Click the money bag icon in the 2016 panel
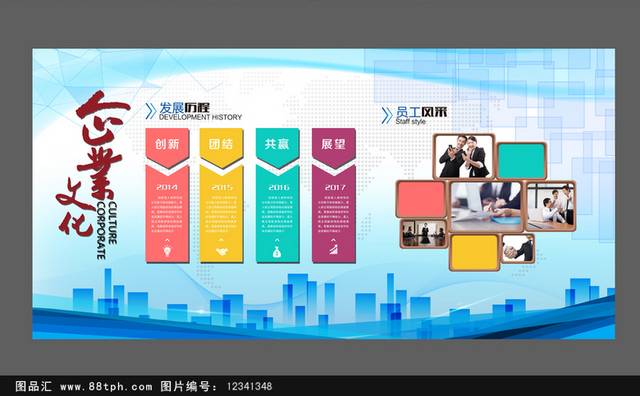Screen dimensions: 640x396 tap(277, 252)
